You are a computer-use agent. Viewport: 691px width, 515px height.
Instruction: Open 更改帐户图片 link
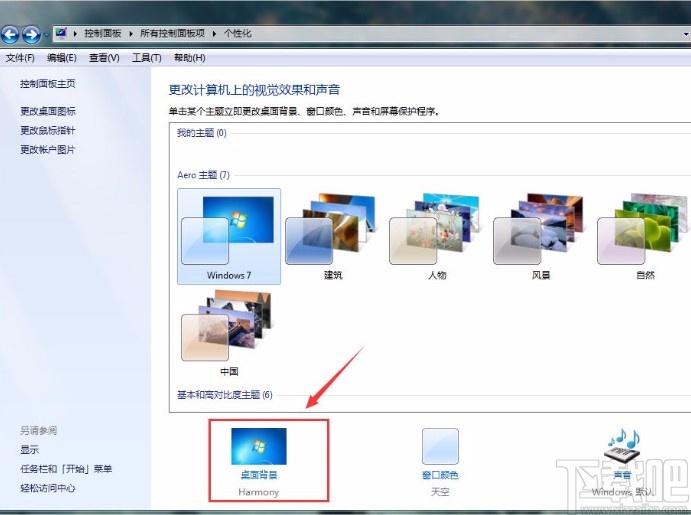[48, 150]
